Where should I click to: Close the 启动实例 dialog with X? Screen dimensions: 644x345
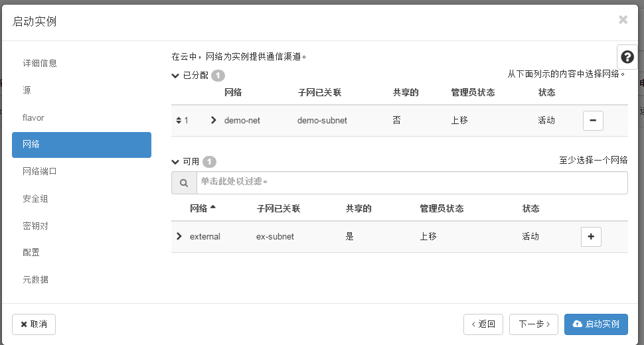click(x=623, y=20)
